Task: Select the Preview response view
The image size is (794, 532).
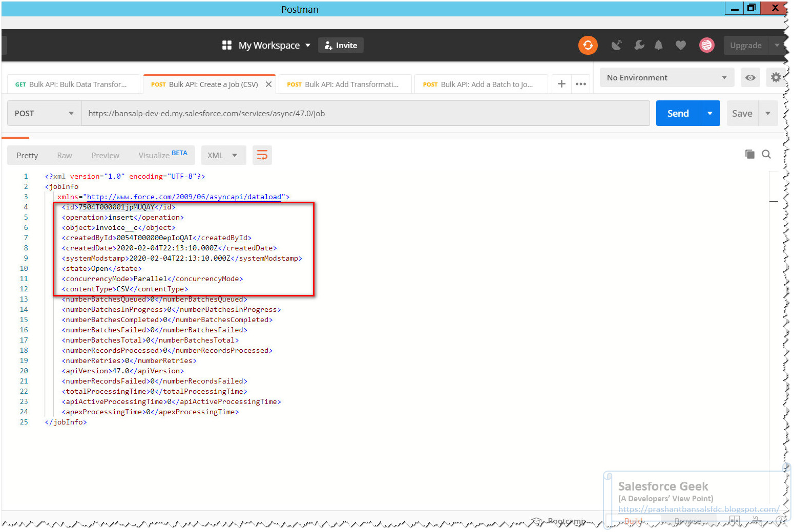Action: click(105, 155)
